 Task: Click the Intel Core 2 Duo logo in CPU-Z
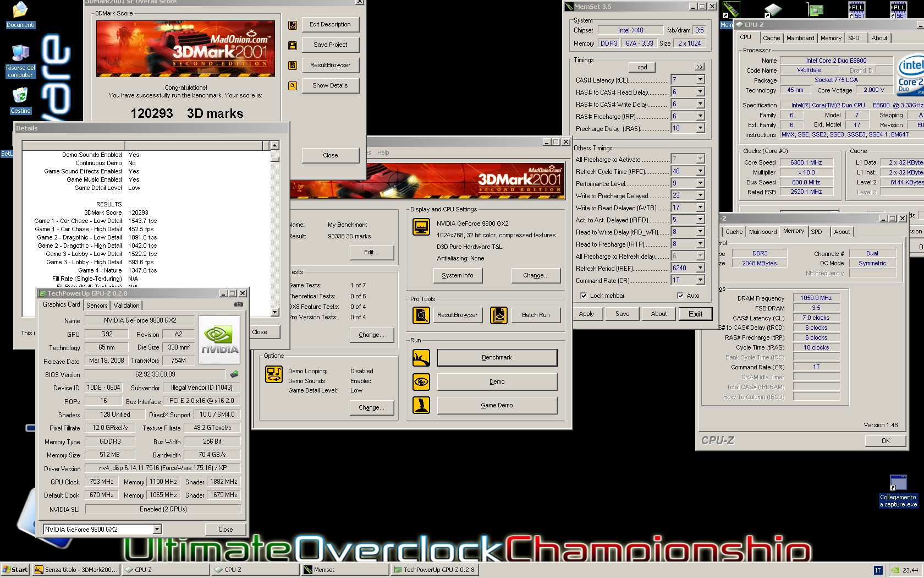click(x=911, y=74)
